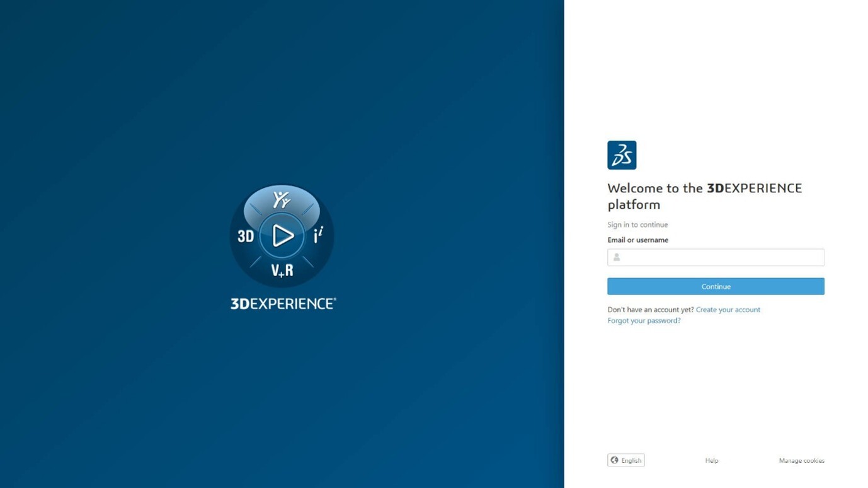Click the compass play button icon

282,236
